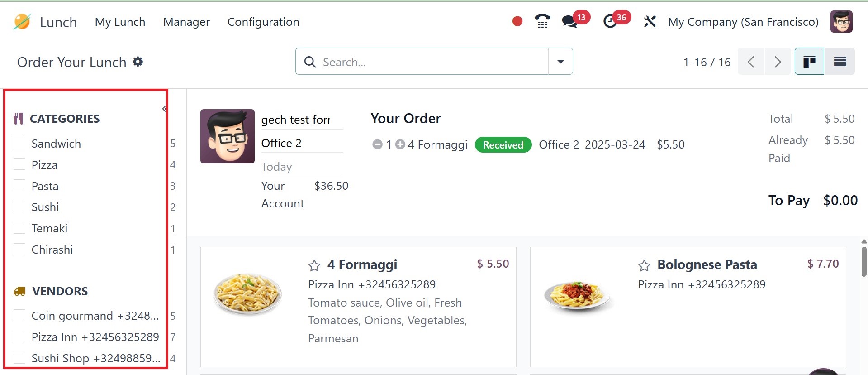The width and height of the screenshot is (868, 375).
Task: Check the Sandwich category checkbox
Action: pos(19,143)
